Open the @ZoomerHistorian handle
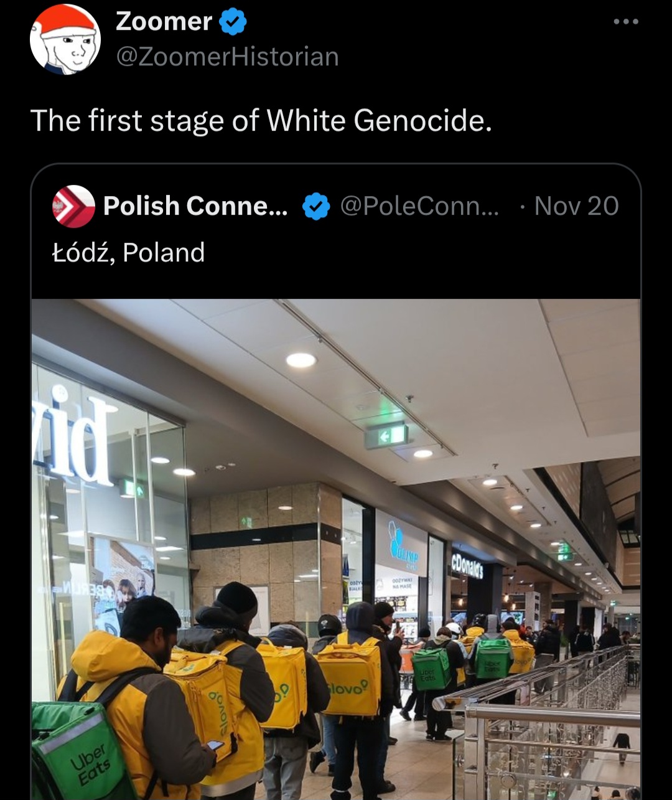Screen dimensions: 672x800 227,57
